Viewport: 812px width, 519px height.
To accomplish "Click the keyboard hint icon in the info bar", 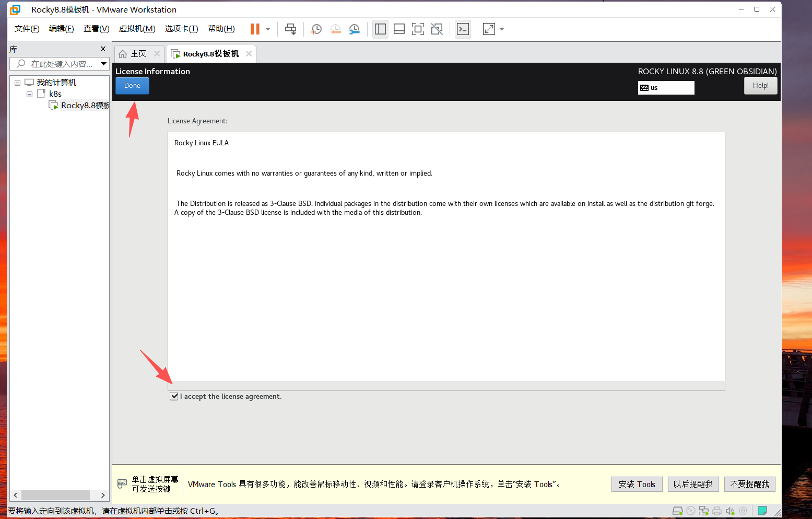I will pyautogui.click(x=122, y=484).
